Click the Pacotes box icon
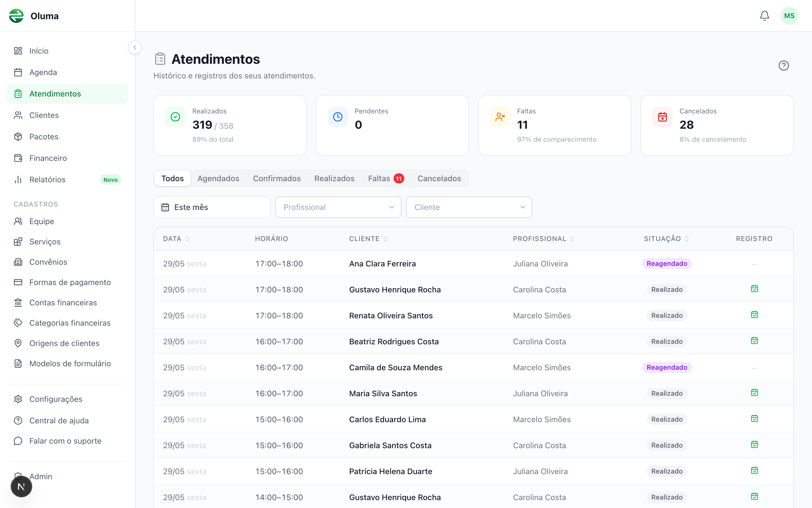Viewport: 812px width, 508px height. click(18, 137)
